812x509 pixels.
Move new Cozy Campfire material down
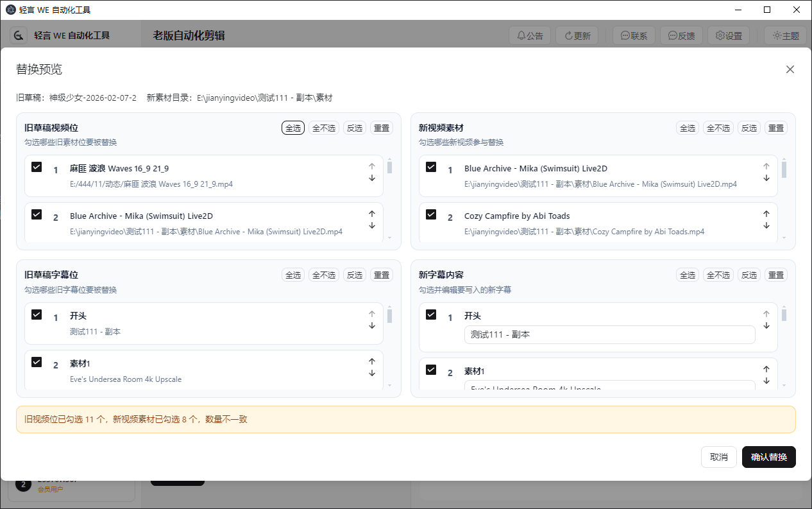766,225
